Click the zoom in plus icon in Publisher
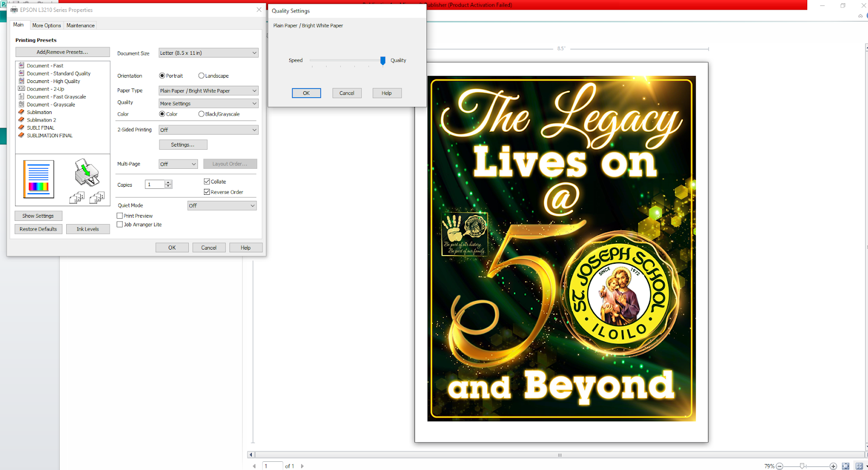868x470 pixels. 833,466
